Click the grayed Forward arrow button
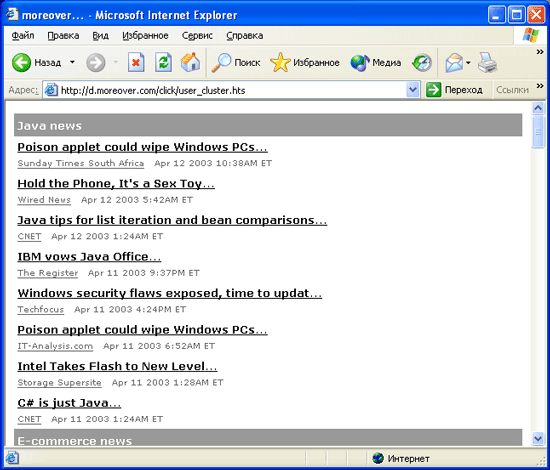The width and height of the screenshot is (550, 470). click(x=96, y=63)
